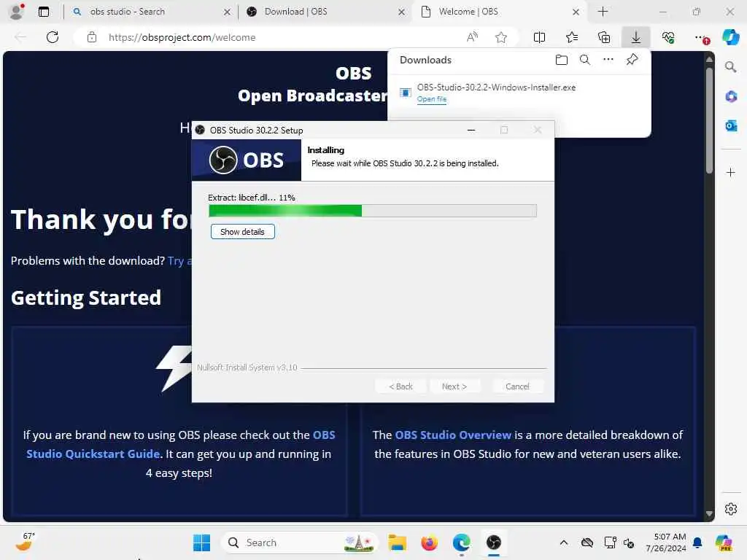
Task: Click the browser refresh icon
Action: [x=53, y=37]
